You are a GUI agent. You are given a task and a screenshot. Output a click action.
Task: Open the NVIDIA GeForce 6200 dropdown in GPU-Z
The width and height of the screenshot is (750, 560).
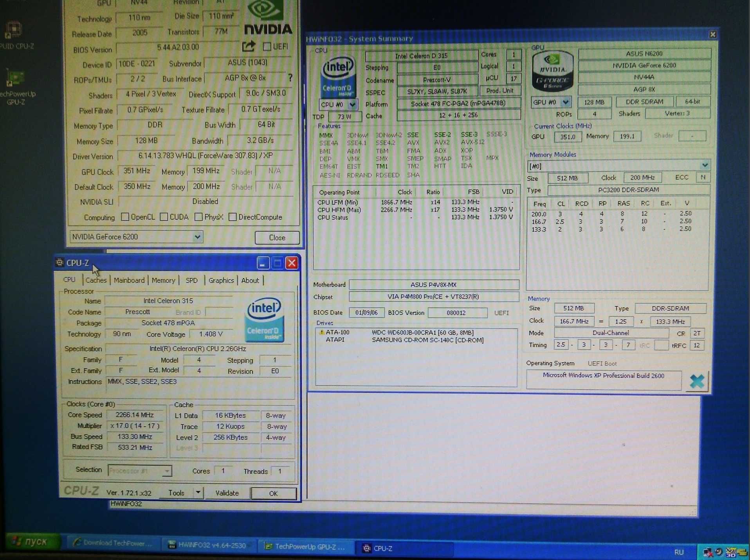pyautogui.click(x=197, y=237)
